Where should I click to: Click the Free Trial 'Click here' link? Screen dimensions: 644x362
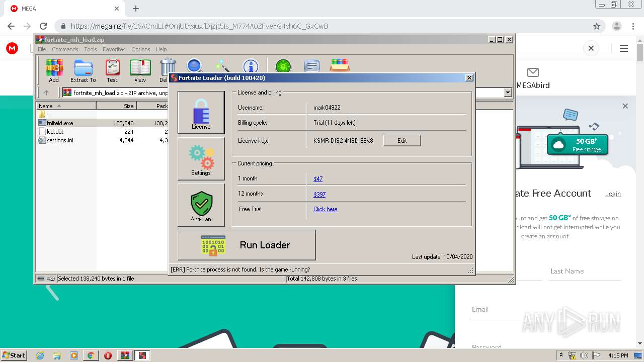pos(325,209)
